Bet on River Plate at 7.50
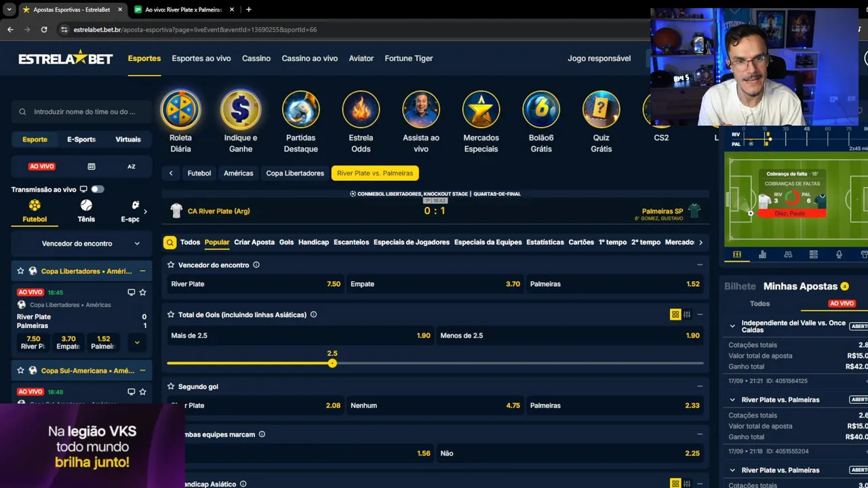The width and height of the screenshot is (868, 488). 255,284
